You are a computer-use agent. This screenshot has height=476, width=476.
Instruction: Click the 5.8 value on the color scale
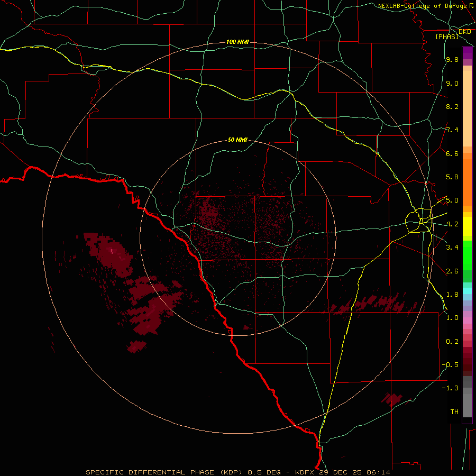452,177
